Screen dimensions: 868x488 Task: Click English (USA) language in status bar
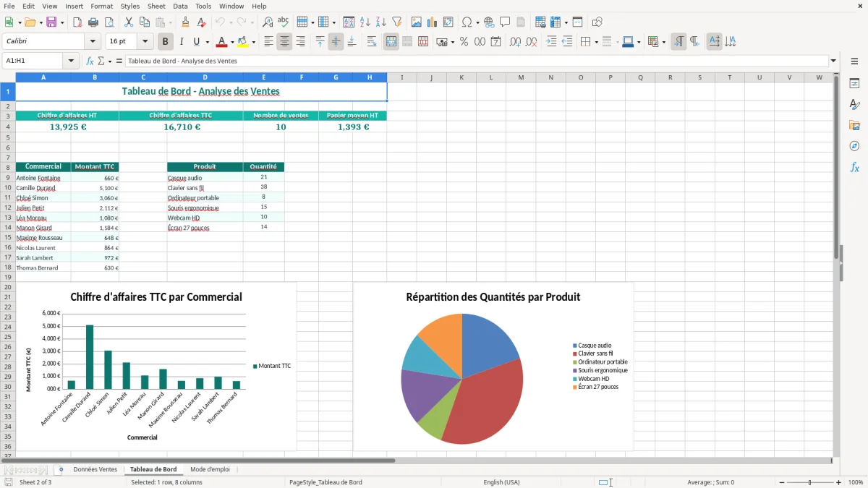click(x=501, y=482)
